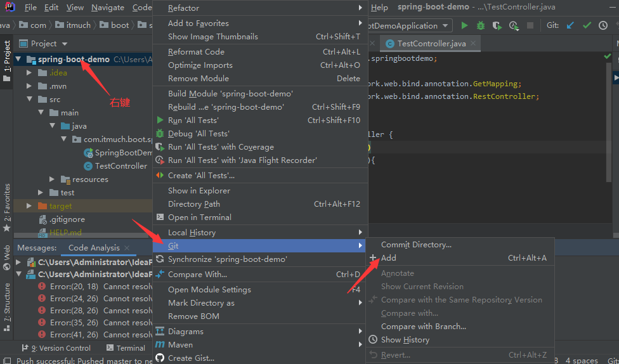Collapse the java folder
The width and height of the screenshot is (619, 364).
[x=52, y=126]
